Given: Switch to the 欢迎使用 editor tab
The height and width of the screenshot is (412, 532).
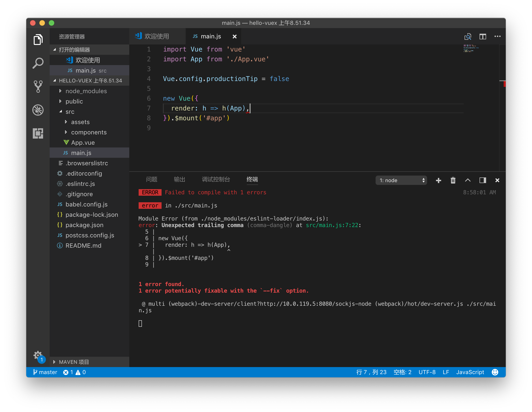Looking at the screenshot, I should 157,37.
